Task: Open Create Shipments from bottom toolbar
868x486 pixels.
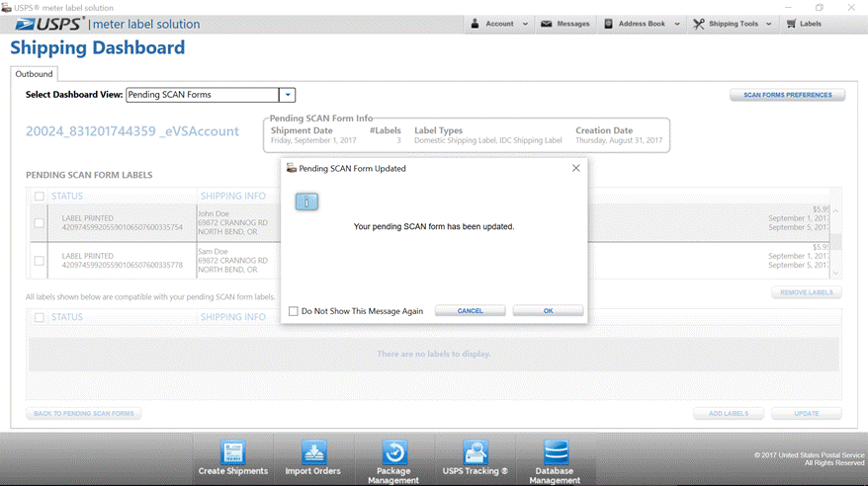Action: 233,458
